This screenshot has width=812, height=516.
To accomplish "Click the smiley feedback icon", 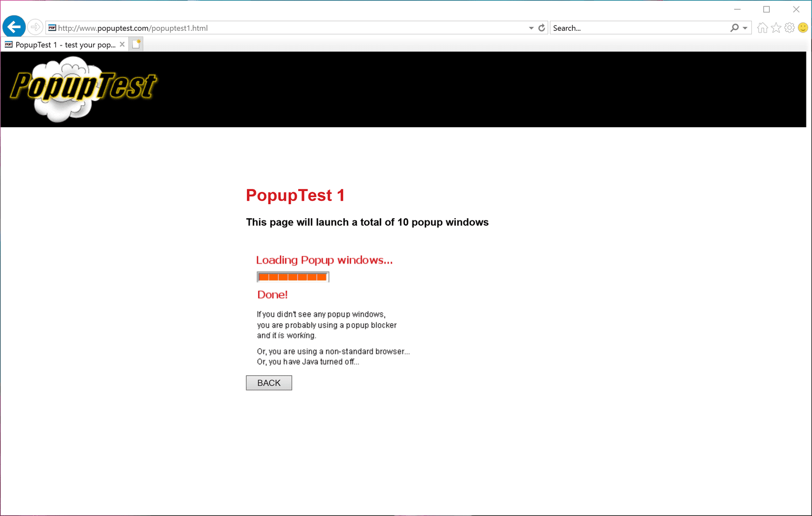I will tap(803, 28).
